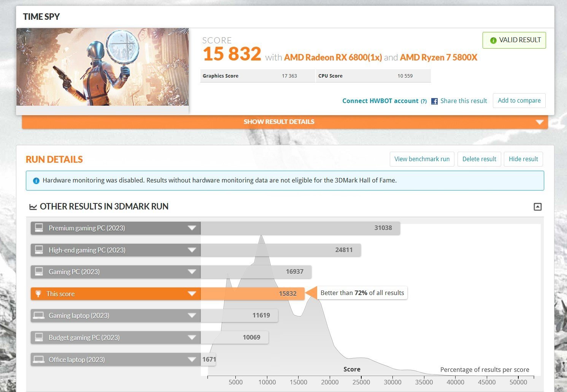This screenshot has width=567, height=392.
Task: Click the Add to compare button
Action: coord(519,100)
